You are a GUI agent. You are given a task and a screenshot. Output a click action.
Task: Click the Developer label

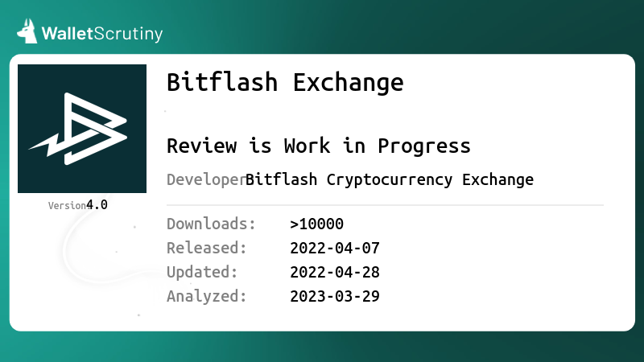(x=206, y=179)
